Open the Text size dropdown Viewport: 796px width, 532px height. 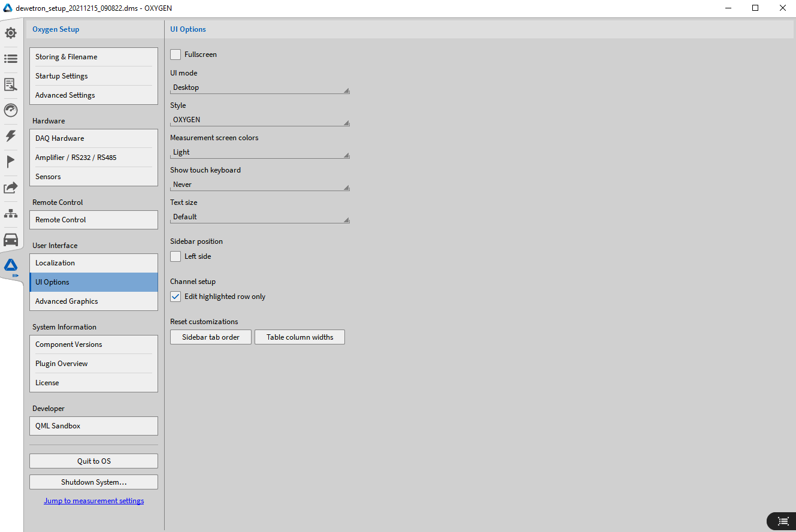259,217
